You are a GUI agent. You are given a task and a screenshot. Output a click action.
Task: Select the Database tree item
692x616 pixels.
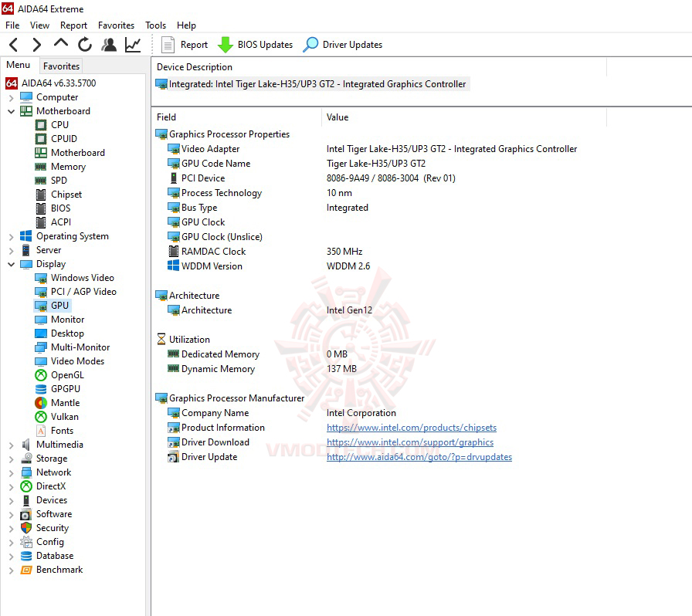click(x=47, y=556)
